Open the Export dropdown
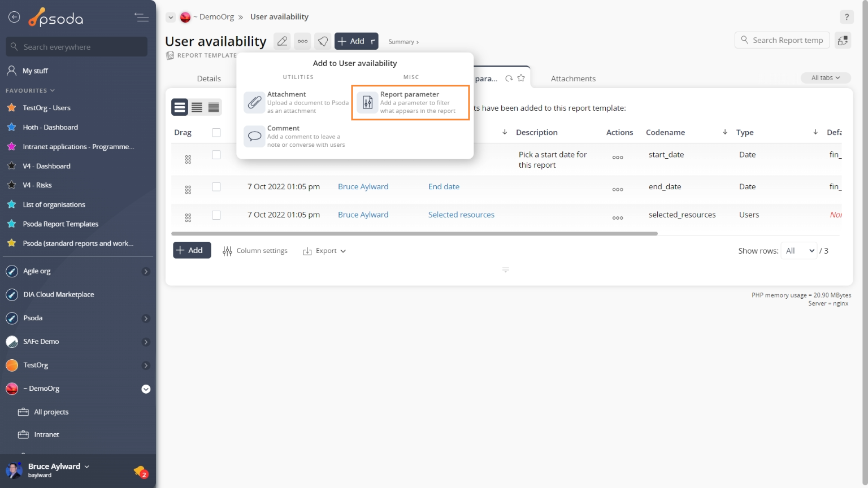The height and width of the screenshot is (488, 868). [324, 251]
